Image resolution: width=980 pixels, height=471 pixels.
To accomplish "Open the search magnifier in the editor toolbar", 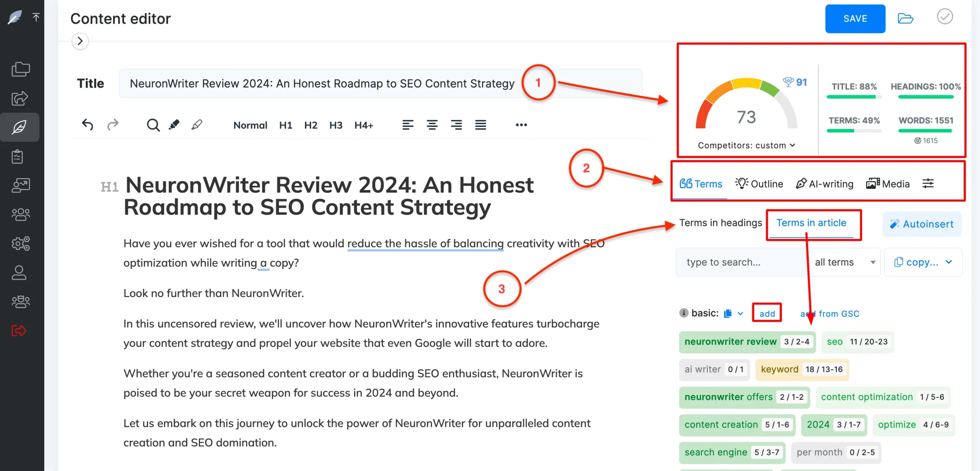I will pos(153,124).
